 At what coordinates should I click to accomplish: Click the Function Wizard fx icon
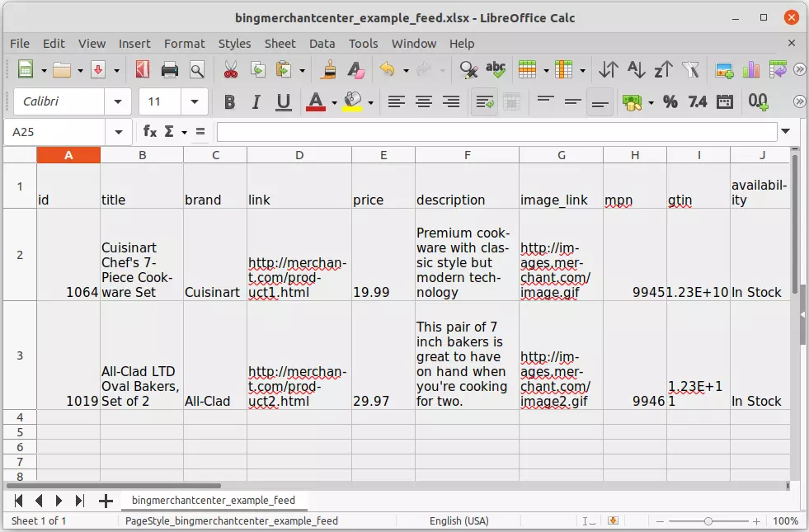tap(149, 132)
